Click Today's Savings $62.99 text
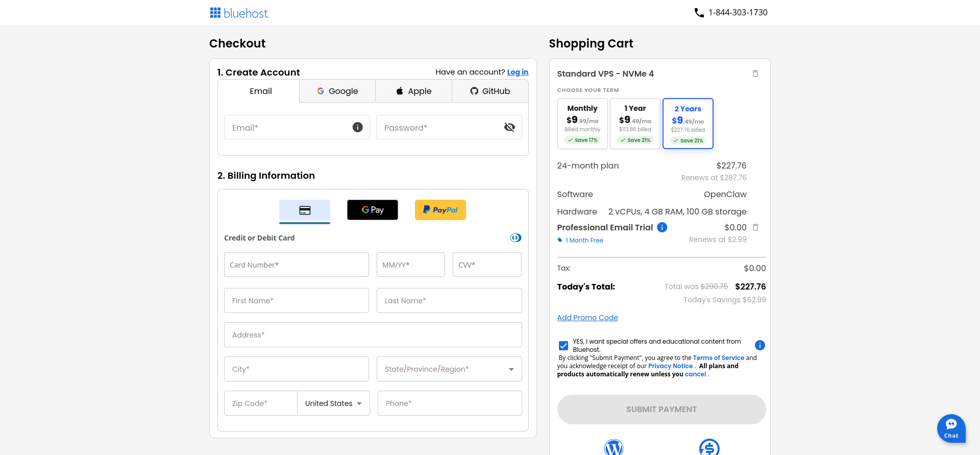The image size is (980, 455). (x=725, y=300)
